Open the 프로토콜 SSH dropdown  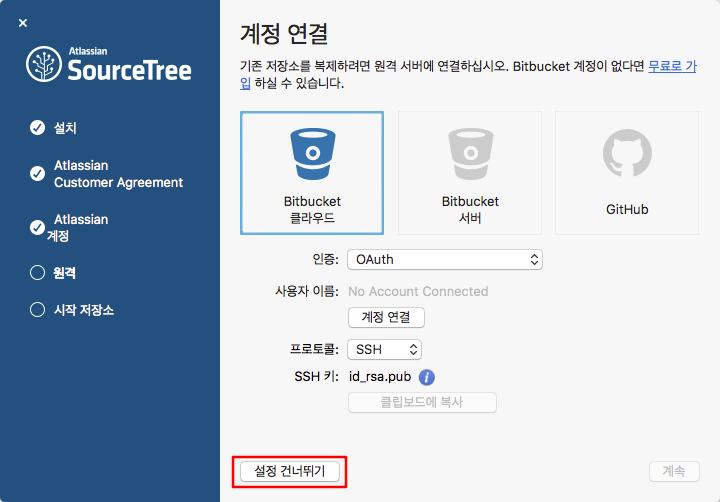(x=384, y=350)
